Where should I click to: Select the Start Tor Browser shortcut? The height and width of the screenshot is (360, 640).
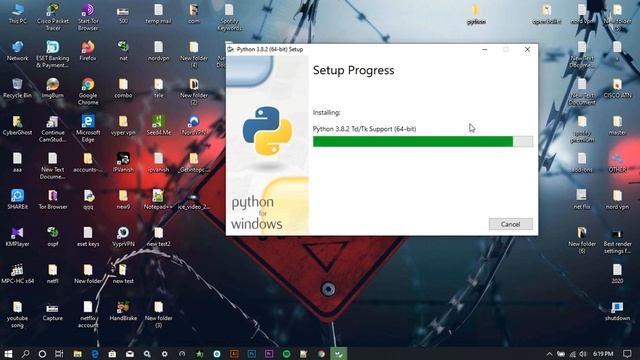pyautogui.click(x=88, y=17)
